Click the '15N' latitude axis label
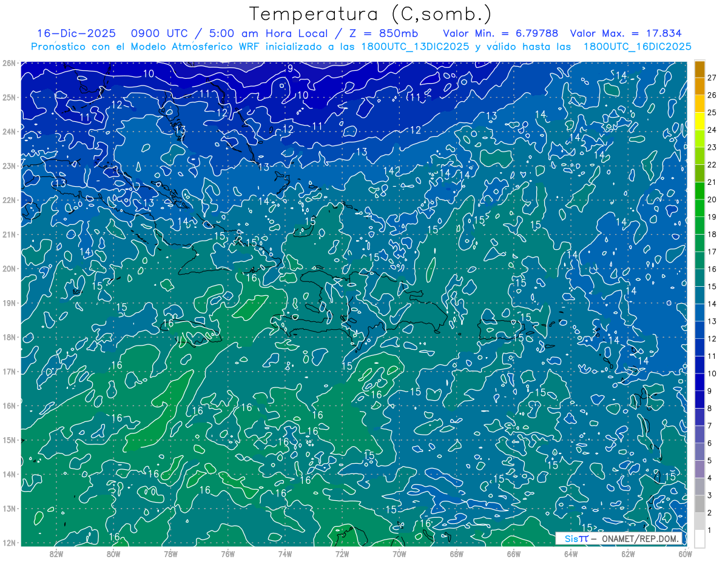The height and width of the screenshot is (562, 728). coord(9,440)
